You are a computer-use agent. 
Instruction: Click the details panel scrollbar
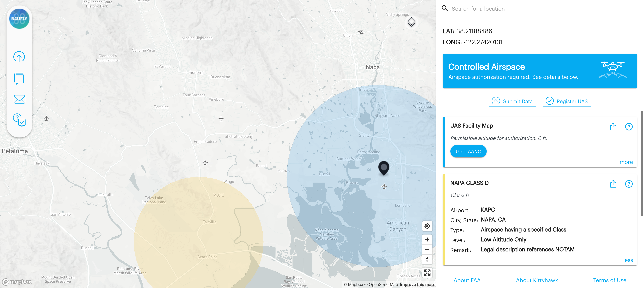(x=642, y=164)
